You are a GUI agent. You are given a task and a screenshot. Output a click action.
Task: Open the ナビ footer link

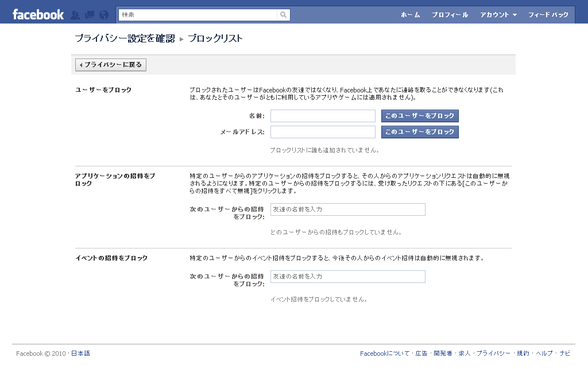(565, 354)
